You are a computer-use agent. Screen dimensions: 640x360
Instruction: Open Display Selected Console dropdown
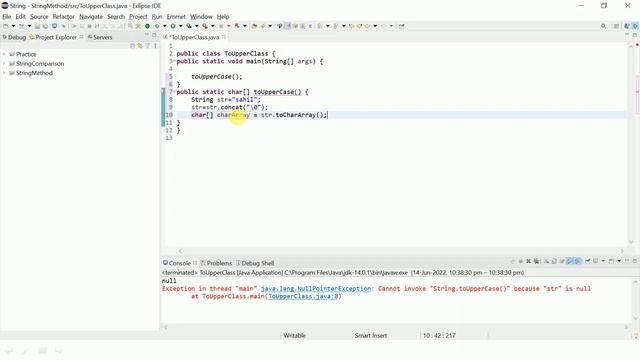pyautogui.click(x=603, y=261)
